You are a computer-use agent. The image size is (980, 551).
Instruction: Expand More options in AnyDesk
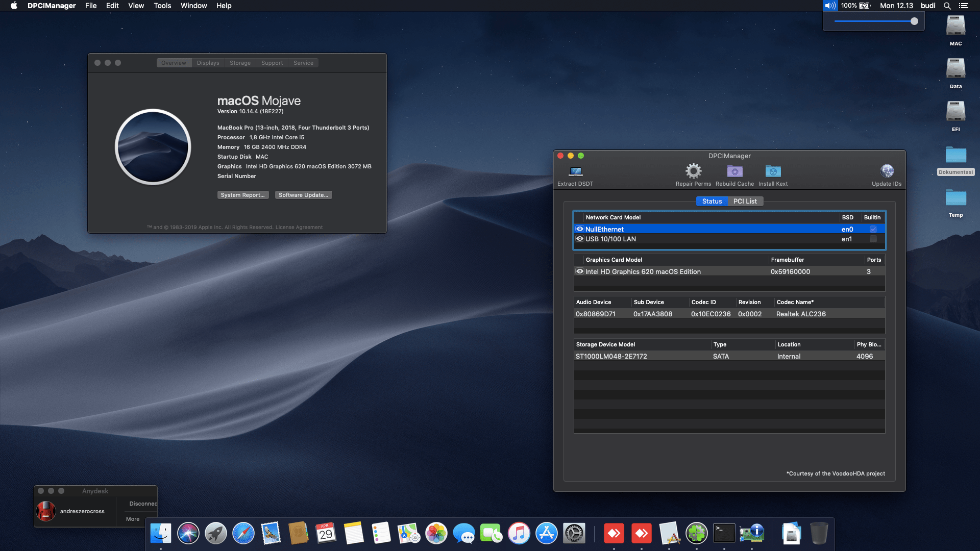pyautogui.click(x=132, y=519)
